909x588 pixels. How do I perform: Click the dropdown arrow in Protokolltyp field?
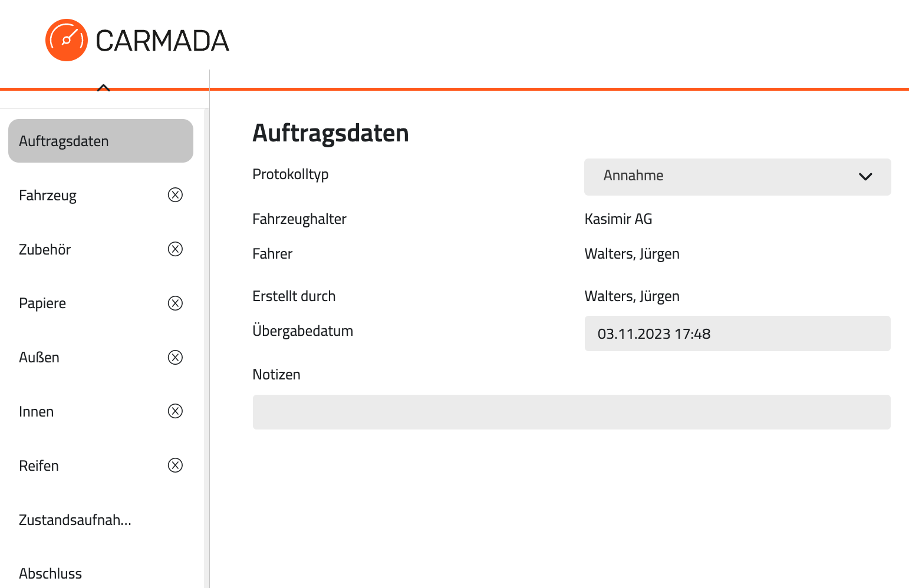point(865,177)
